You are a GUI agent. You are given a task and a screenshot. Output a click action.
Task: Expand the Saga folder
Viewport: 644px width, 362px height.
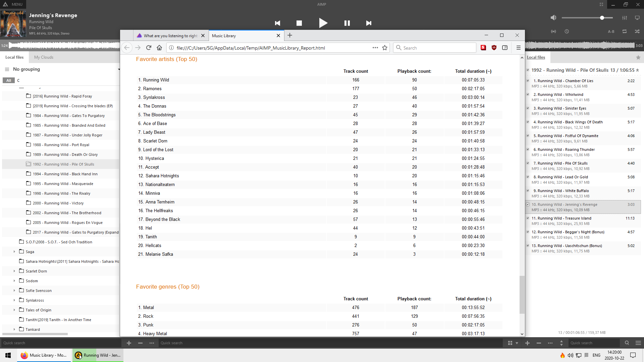[14, 252]
